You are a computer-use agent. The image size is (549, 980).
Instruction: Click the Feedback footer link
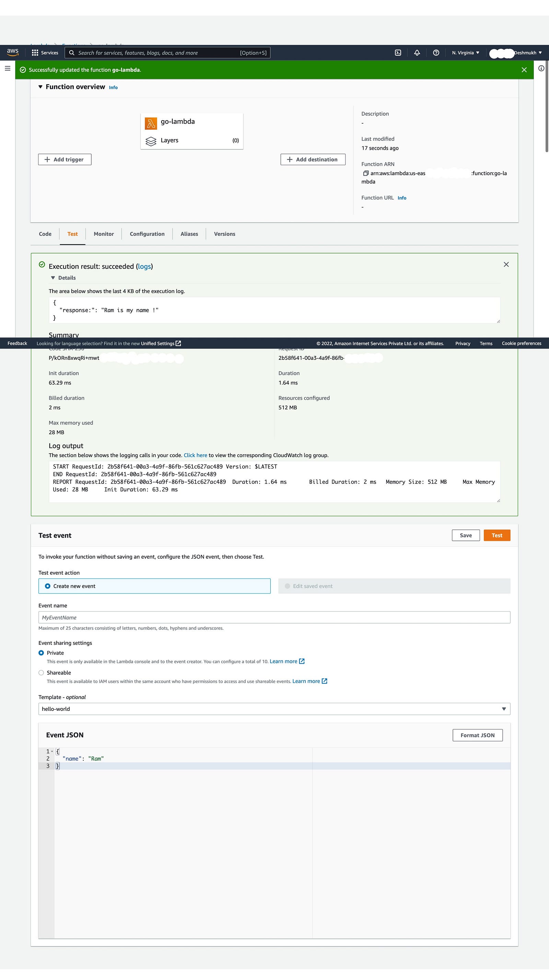point(17,343)
